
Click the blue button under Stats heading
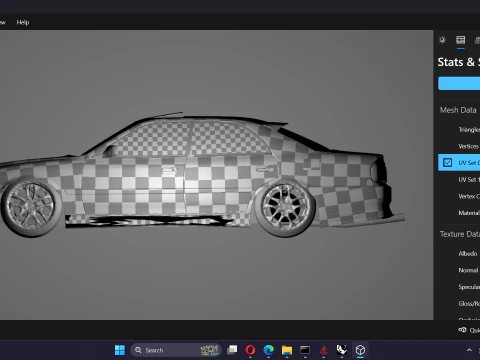point(459,83)
